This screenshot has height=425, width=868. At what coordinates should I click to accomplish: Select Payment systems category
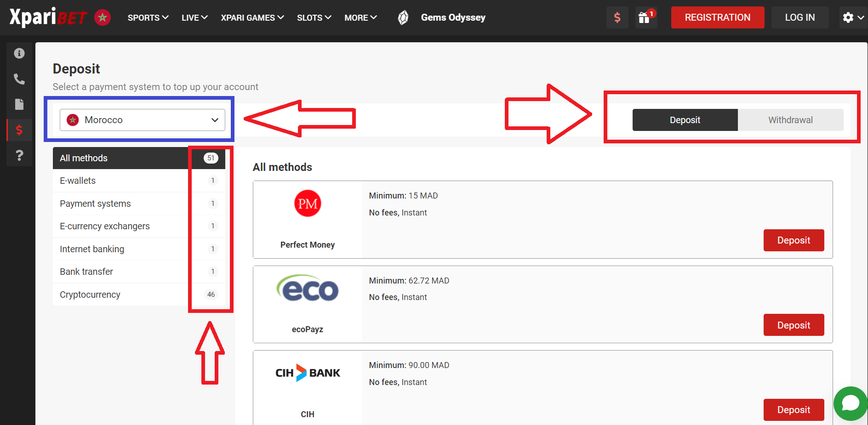(139, 204)
